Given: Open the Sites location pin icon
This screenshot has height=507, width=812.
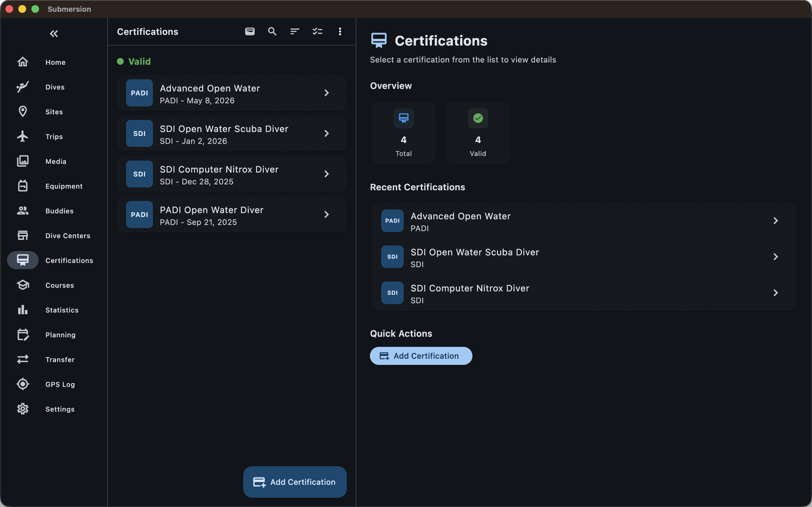Looking at the screenshot, I should (23, 111).
